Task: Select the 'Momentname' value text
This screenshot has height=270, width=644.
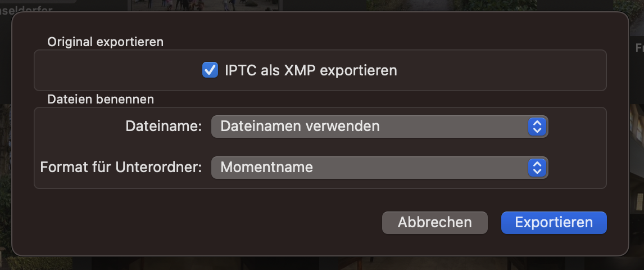Action: pyautogui.click(x=266, y=167)
